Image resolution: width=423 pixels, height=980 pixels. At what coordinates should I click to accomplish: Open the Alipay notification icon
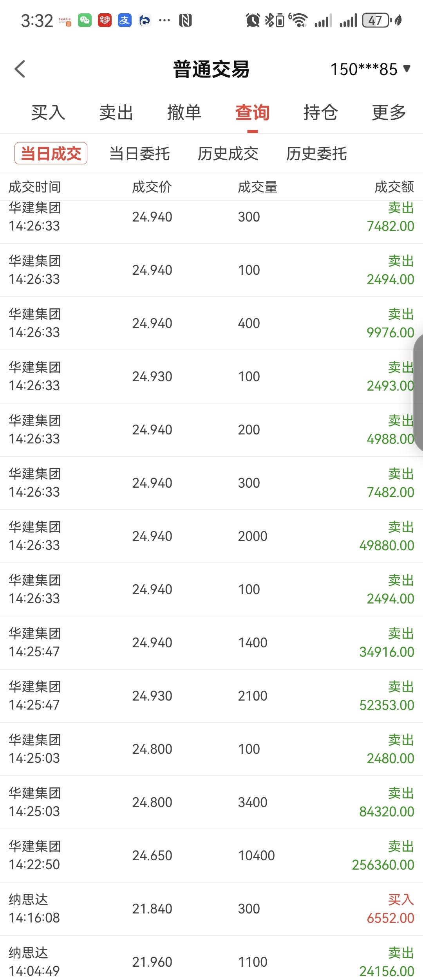pyautogui.click(x=125, y=20)
